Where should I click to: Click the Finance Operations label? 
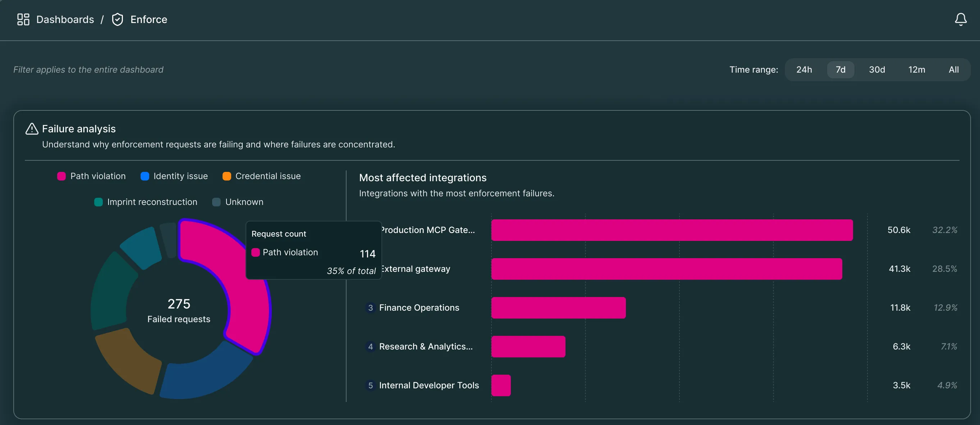point(419,307)
